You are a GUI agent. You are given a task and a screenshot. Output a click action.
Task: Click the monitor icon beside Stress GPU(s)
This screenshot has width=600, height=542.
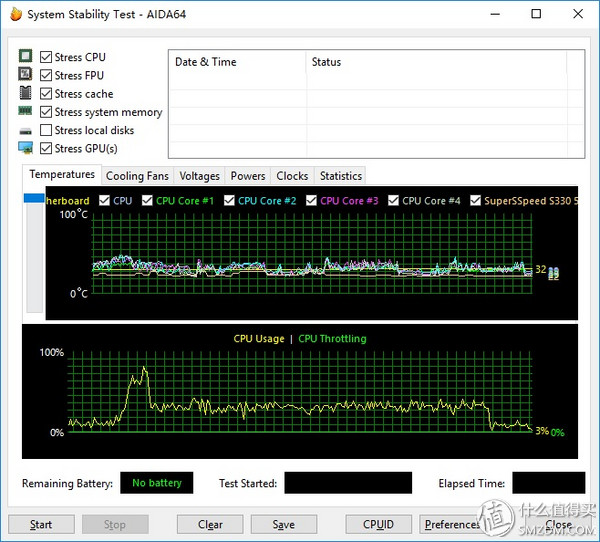coord(25,148)
